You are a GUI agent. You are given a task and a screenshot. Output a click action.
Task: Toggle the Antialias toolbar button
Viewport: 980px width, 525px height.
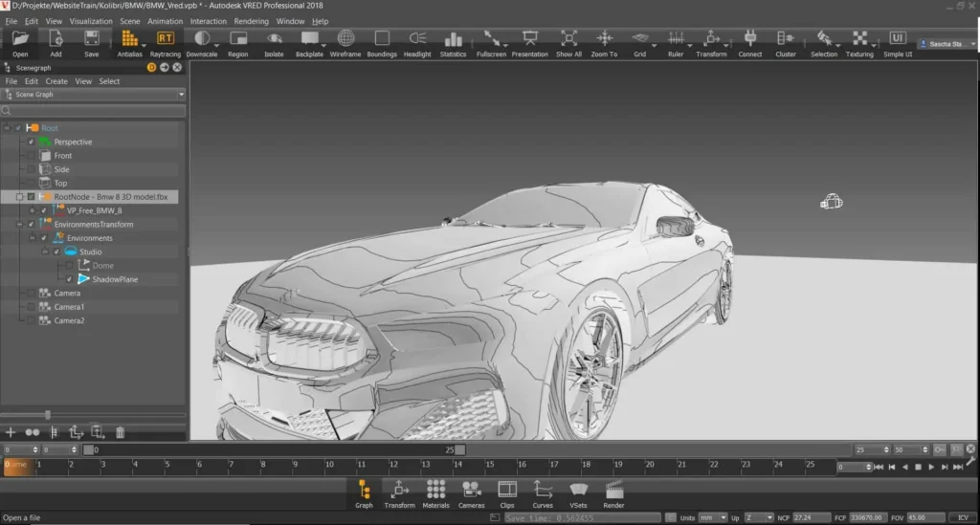[x=129, y=39]
